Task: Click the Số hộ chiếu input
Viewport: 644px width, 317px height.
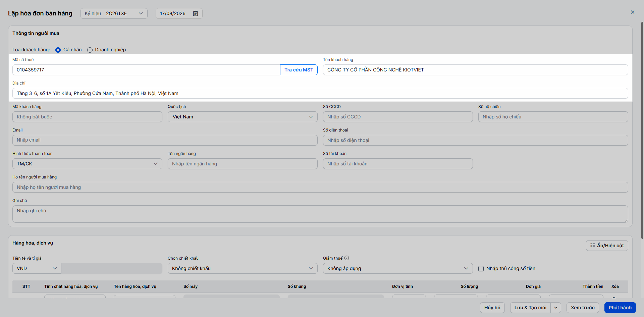Action: (x=553, y=117)
